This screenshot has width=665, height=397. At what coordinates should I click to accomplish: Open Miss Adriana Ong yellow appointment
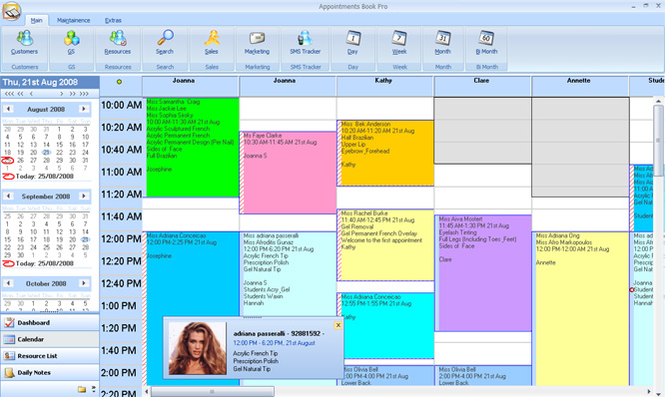(x=581, y=308)
